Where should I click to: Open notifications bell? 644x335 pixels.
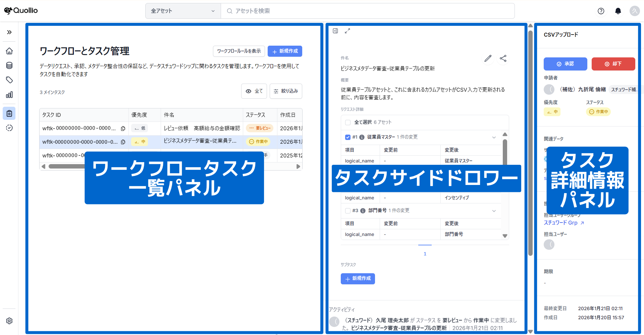coord(618,11)
